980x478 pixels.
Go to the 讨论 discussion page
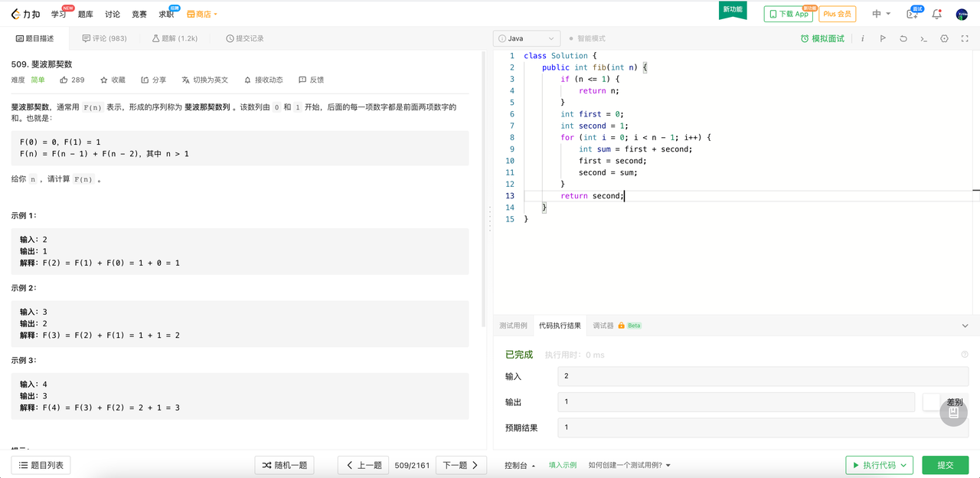113,14
